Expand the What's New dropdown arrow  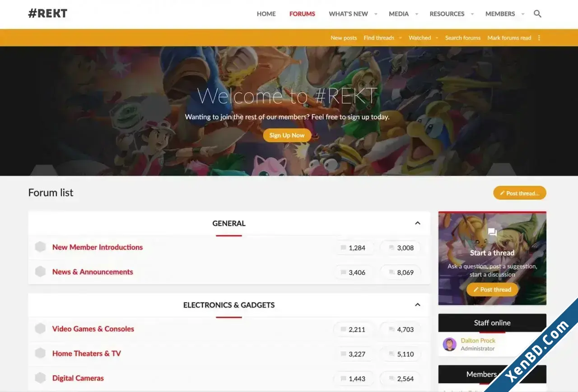[376, 14]
